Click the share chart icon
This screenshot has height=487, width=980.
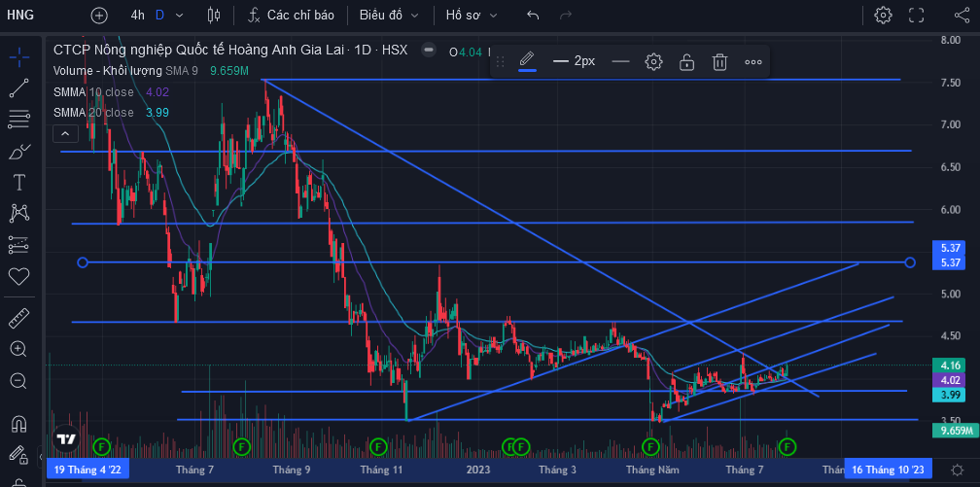962,15
